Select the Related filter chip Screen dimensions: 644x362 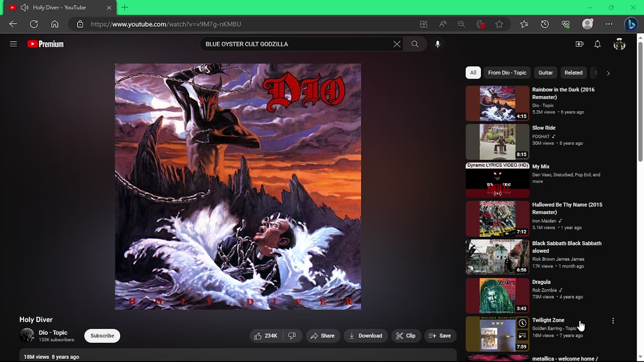coord(573,73)
